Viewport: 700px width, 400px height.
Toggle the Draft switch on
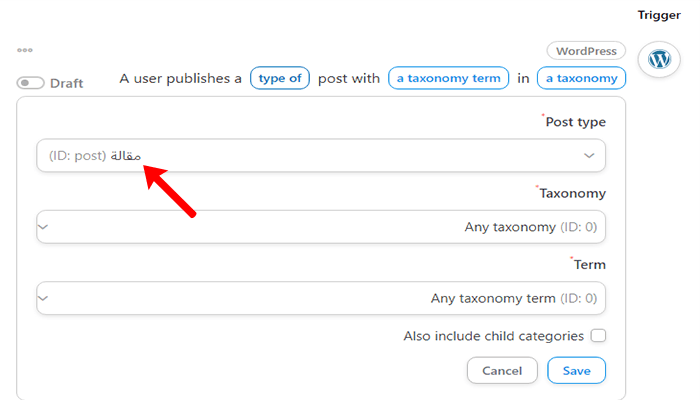[x=31, y=83]
